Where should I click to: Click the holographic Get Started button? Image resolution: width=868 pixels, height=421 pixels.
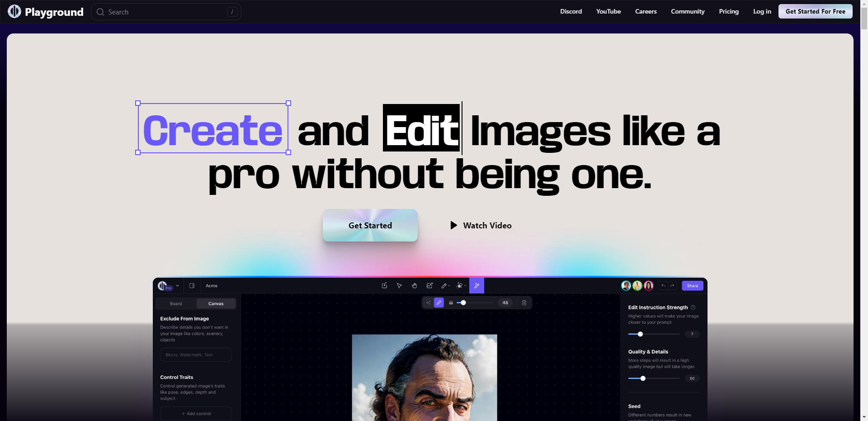tap(370, 225)
